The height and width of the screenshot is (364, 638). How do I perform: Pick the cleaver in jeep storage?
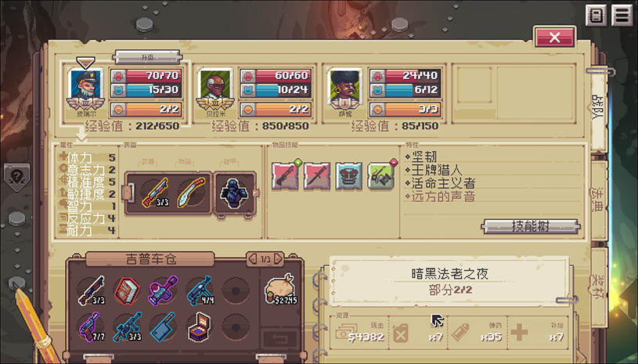163,326
